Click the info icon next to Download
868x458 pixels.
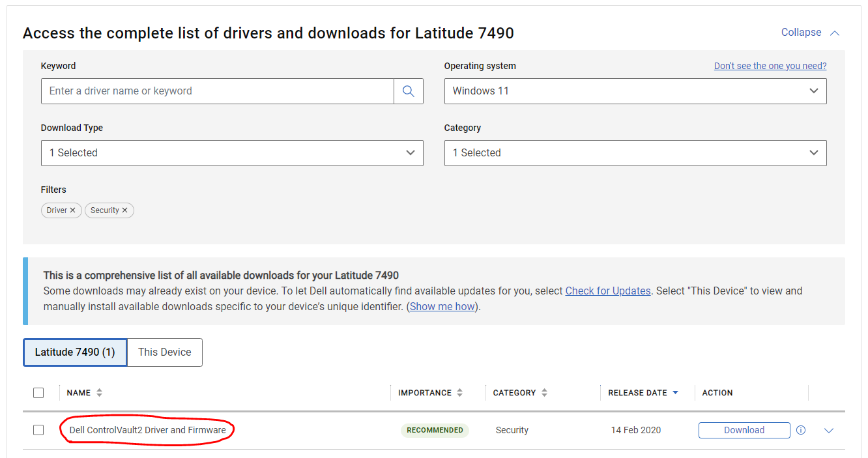pyautogui.click(x=801, y=430)
